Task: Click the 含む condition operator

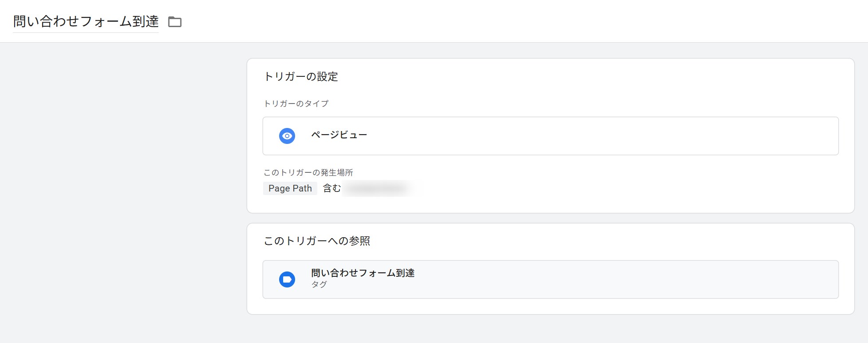Action: tap(331, 188)
